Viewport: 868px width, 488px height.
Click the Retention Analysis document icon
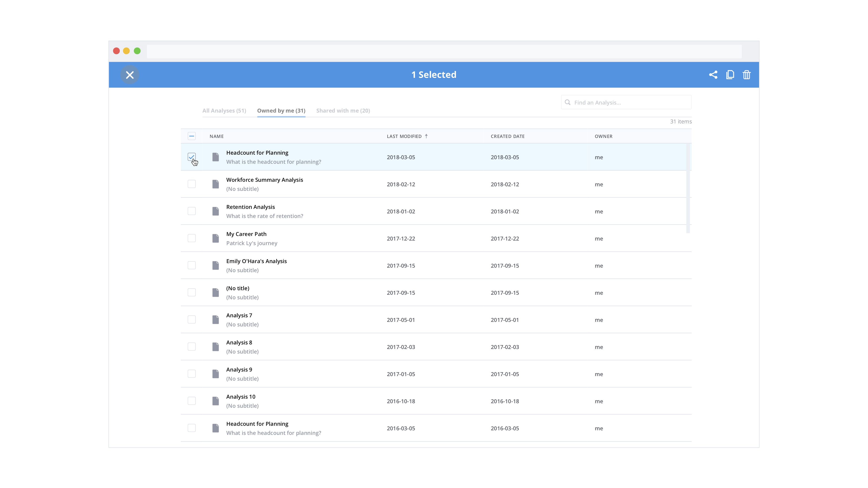pyautogui.click(x=216, y=211)
